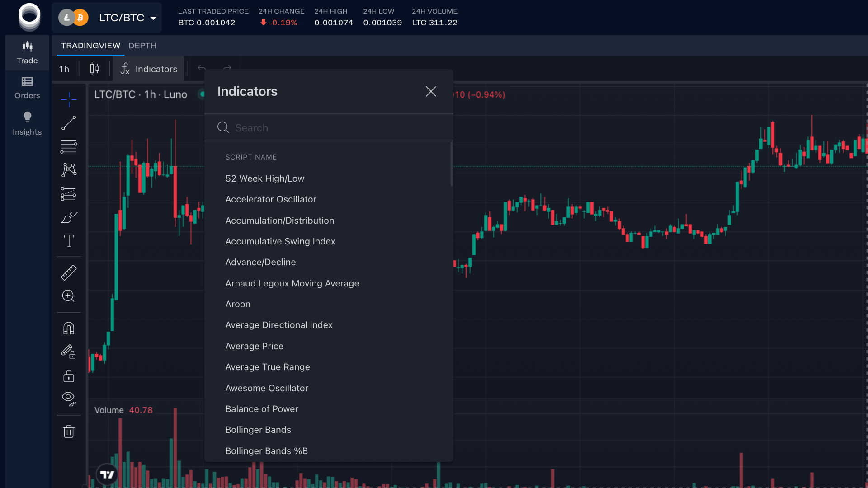868x488 pixels.
Task: Select the brush drawing tool
Action: [69, 217]
